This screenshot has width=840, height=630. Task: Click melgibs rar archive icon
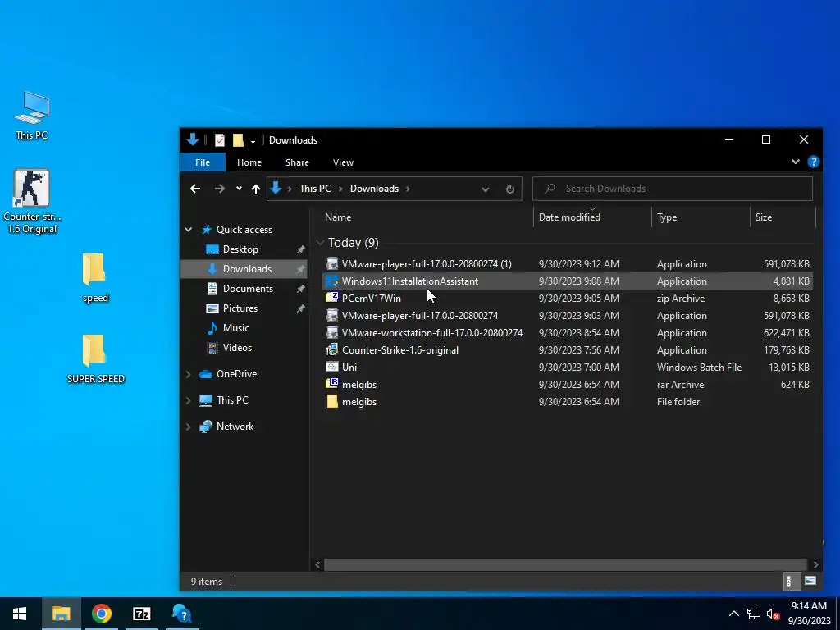point(332,384)
